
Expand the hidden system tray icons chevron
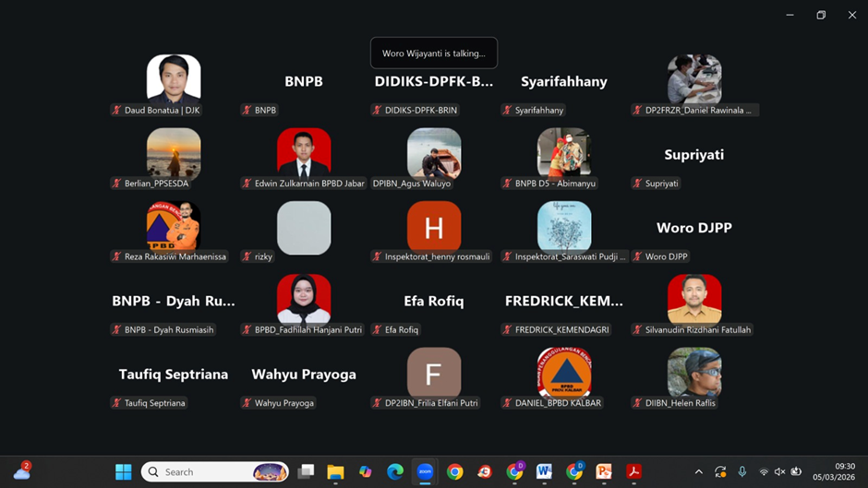coord(698,471)
